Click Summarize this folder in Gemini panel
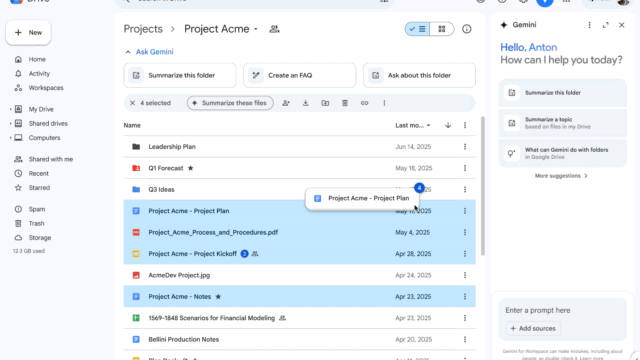Screen dimensions: 640x360 [562, 93]
